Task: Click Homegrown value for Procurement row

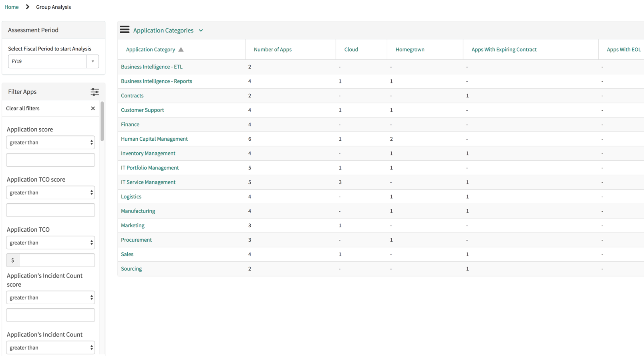Action: pyautogui.click(x=391, y=240)
